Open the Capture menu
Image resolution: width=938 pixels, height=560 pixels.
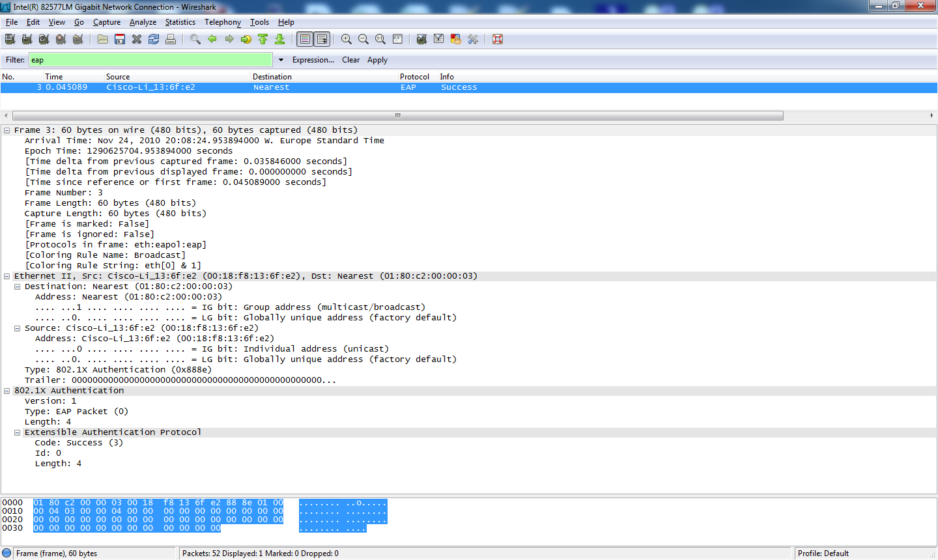(107, 22)
